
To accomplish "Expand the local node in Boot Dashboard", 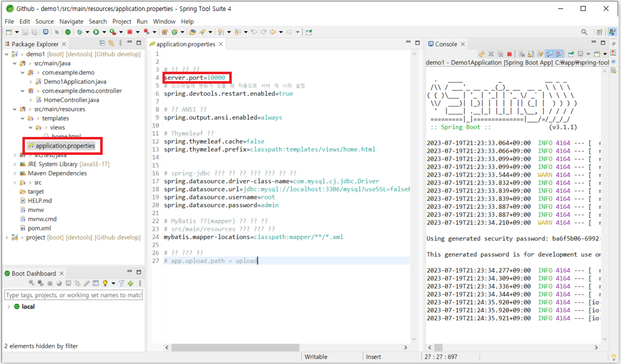I will (8, 307).
